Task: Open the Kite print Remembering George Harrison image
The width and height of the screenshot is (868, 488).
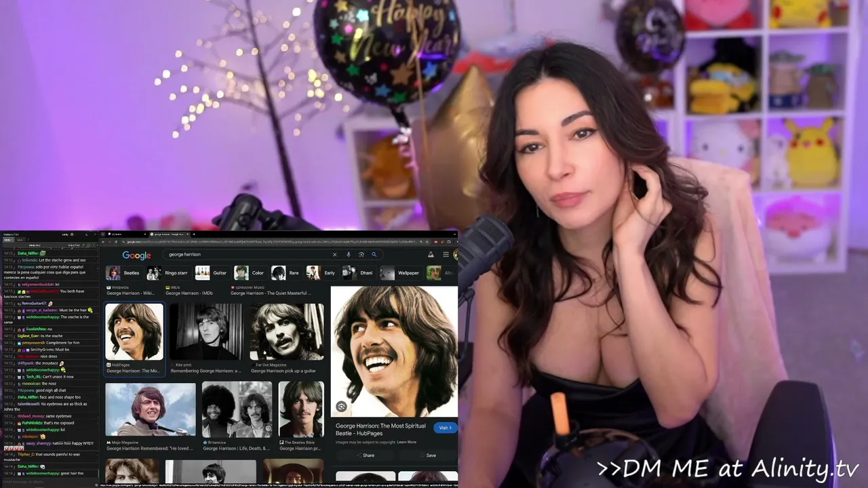Action: [x=205, y=331]
